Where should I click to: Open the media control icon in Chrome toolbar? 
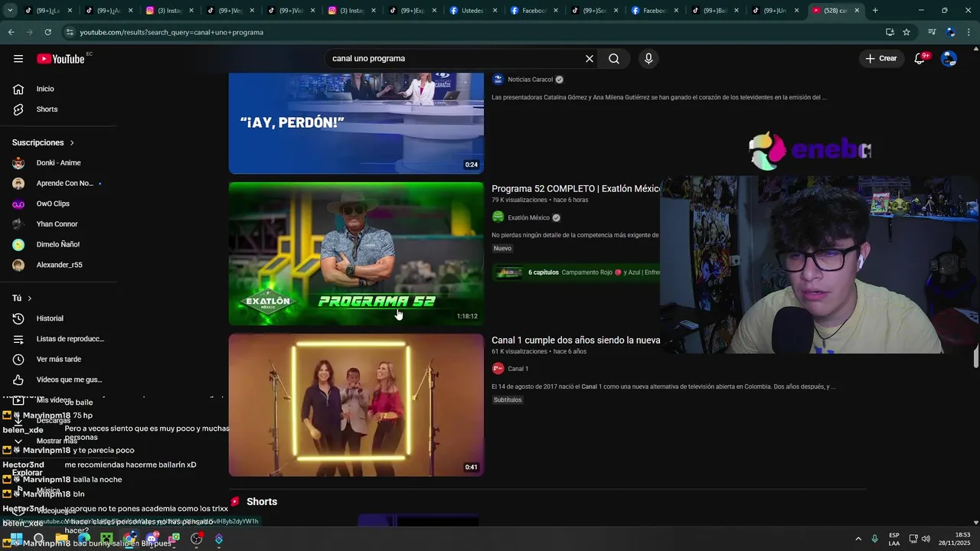(x=932, y=32)
